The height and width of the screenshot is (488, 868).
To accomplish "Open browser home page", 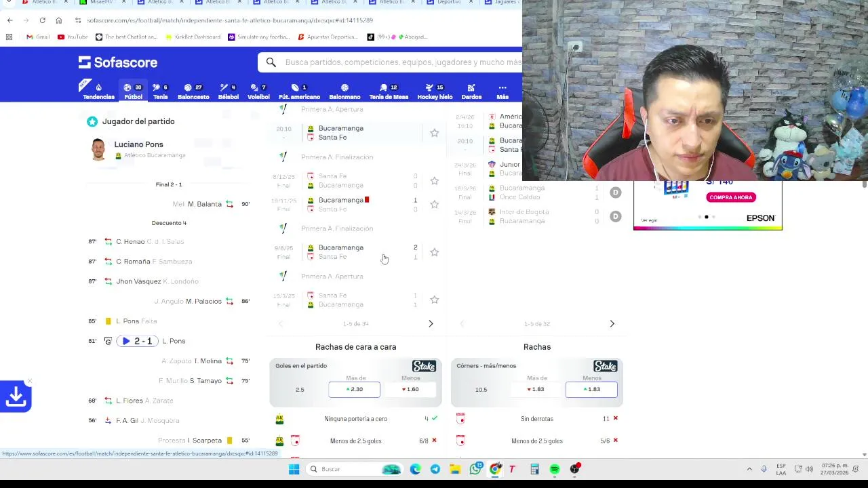I will [x=58, y=20].
